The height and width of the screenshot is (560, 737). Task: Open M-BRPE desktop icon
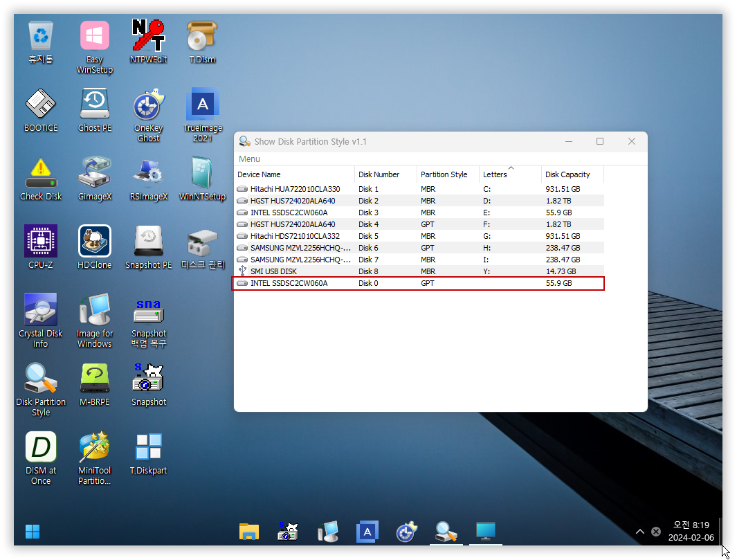pos(95,385)
